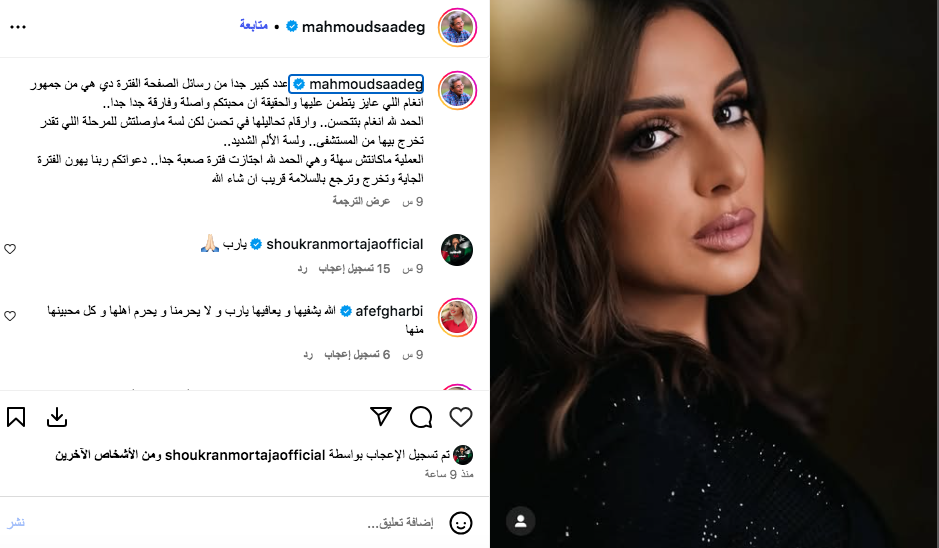This screenshot has width=939, height=548.
Task: Open the emoji picker smiley icon
Action: [461, 523]
